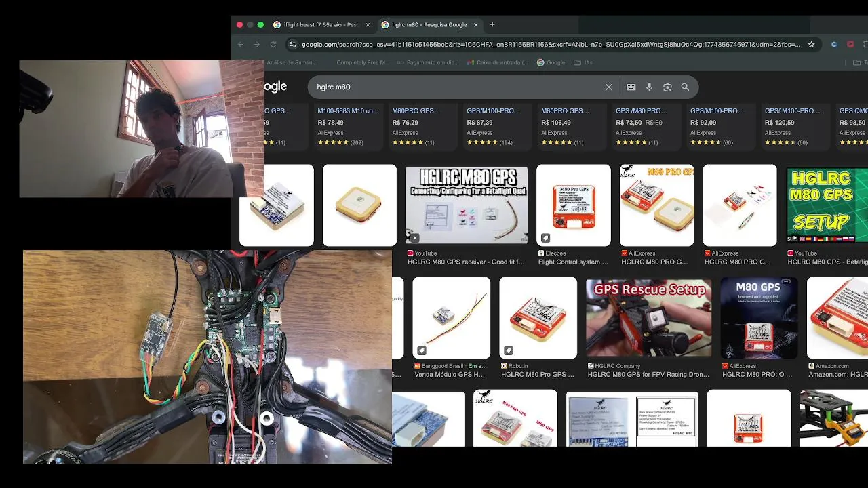Open the 'Caixa de entrada' Gmail bookmark

pyautogui.click(x=498, y=62)
